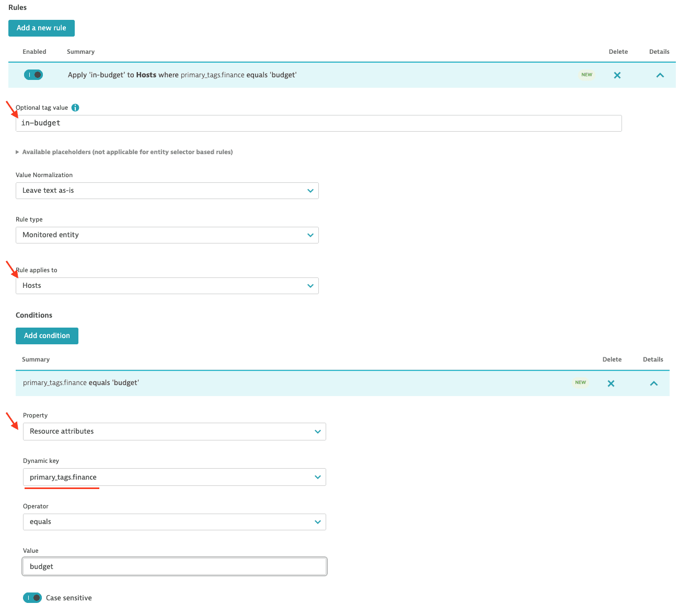Screen dimensions: 679x616
Task: Open the Property dropdown
Action: click(x=174, y=432)
